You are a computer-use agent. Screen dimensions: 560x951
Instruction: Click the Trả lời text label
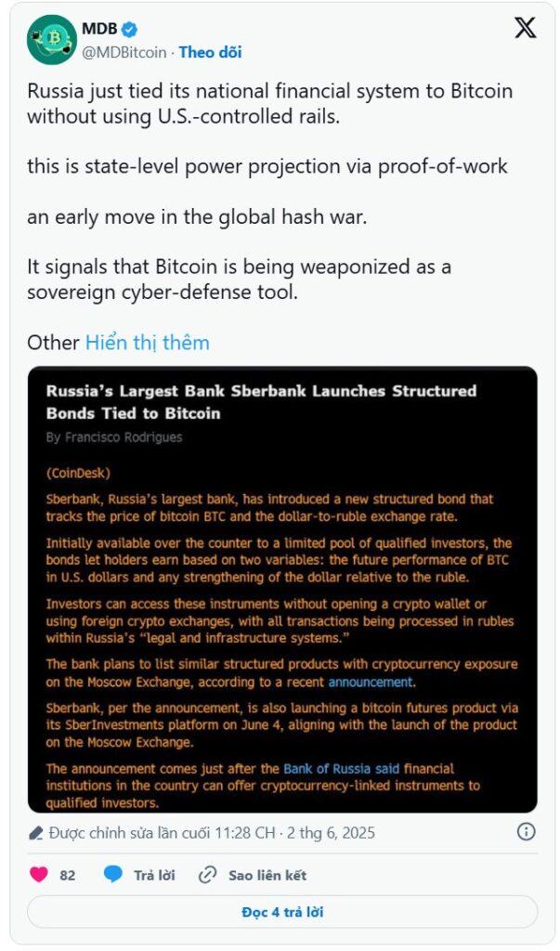[154, 875]
